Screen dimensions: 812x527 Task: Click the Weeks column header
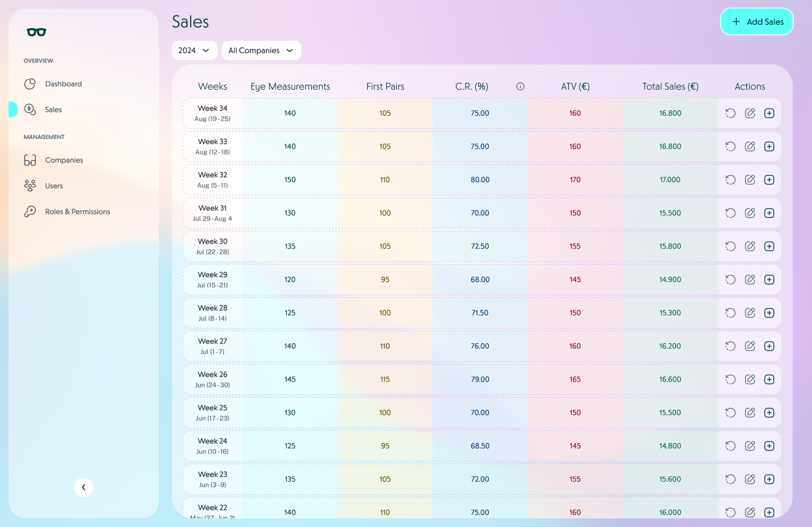point(213,86)
